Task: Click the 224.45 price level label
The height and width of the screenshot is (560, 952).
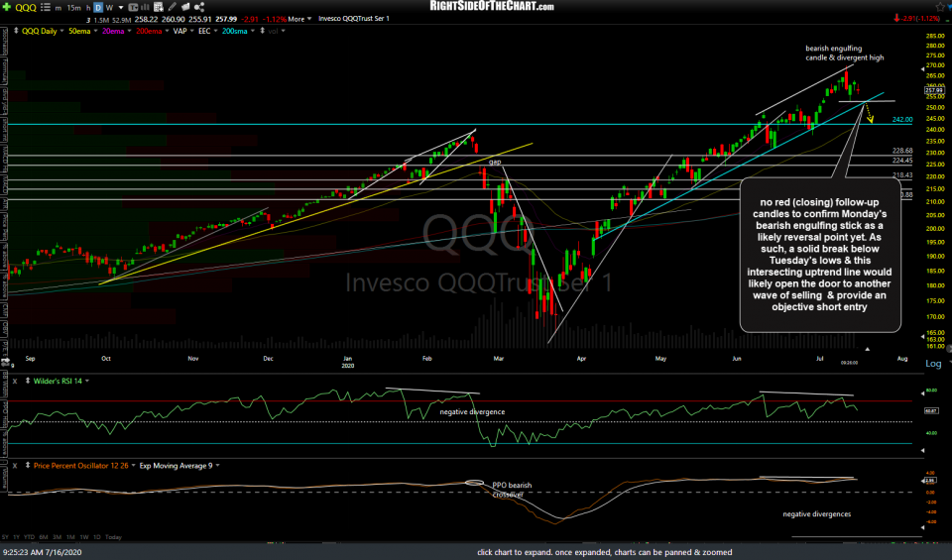Action: coord(902,161)
